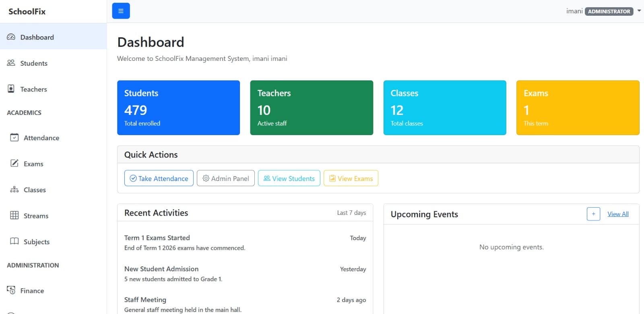
Task: Go to Subjects in the sidebar
Action: [x=53, y=241]
